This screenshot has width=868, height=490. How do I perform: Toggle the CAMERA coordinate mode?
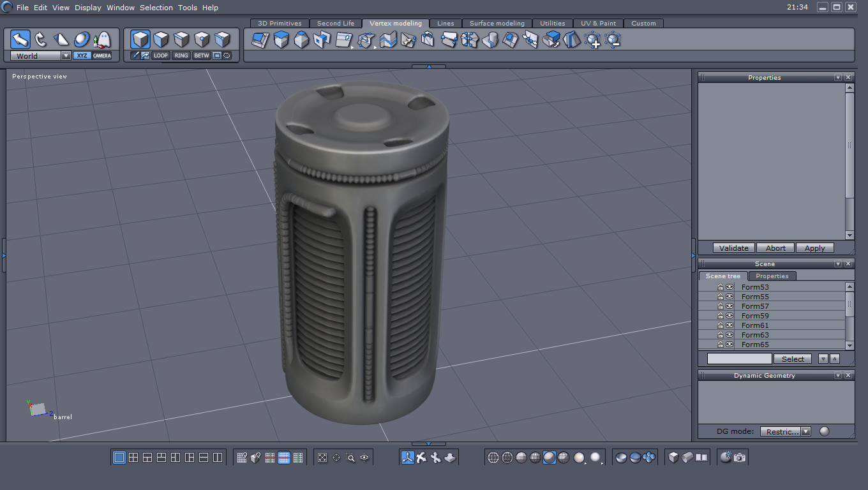(102, 56)
